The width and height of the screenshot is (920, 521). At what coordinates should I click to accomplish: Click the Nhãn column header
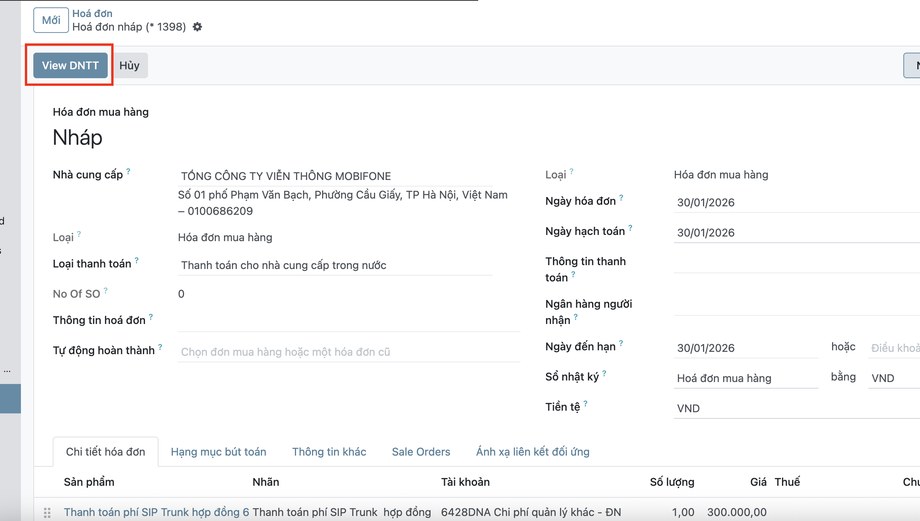[x=266, y=482]
